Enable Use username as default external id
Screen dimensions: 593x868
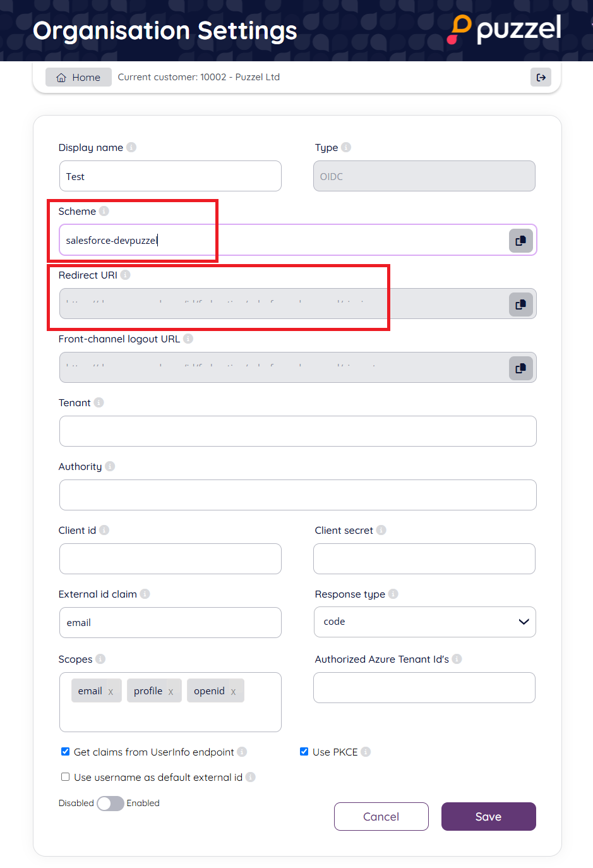[x=65, y=777]
